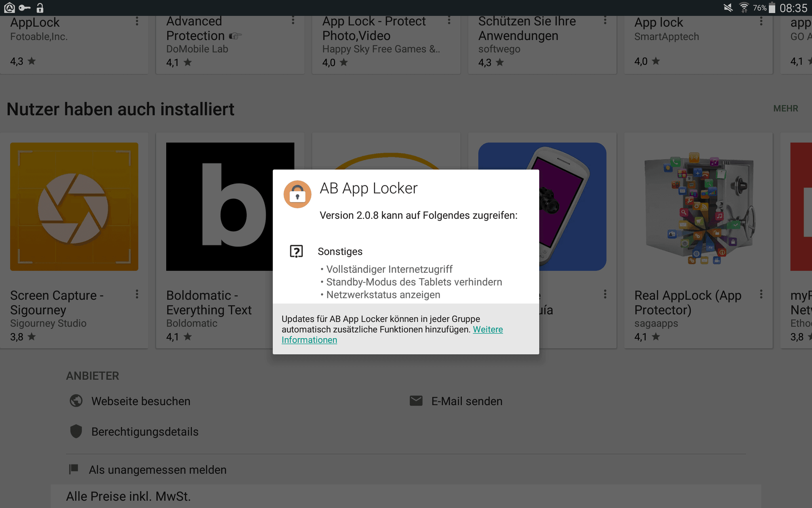
Task: Tap the Berechtigungsdetails shield icon
Action: (x=76, y=431)
